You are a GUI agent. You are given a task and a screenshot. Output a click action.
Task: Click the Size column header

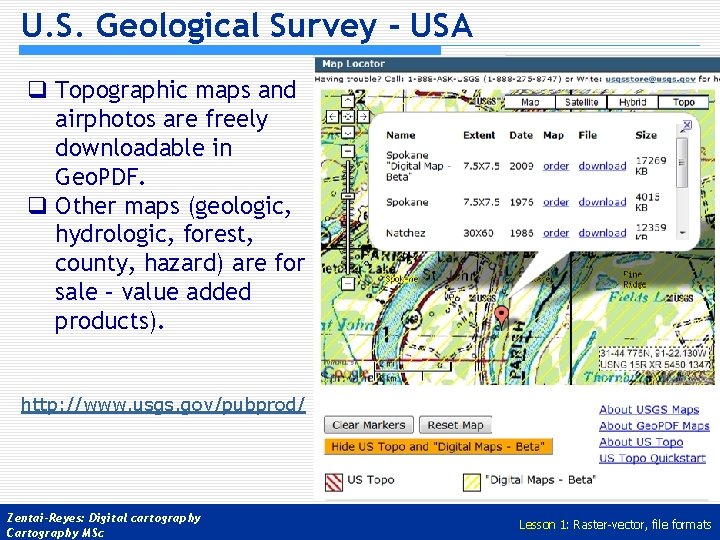point(646,135)
